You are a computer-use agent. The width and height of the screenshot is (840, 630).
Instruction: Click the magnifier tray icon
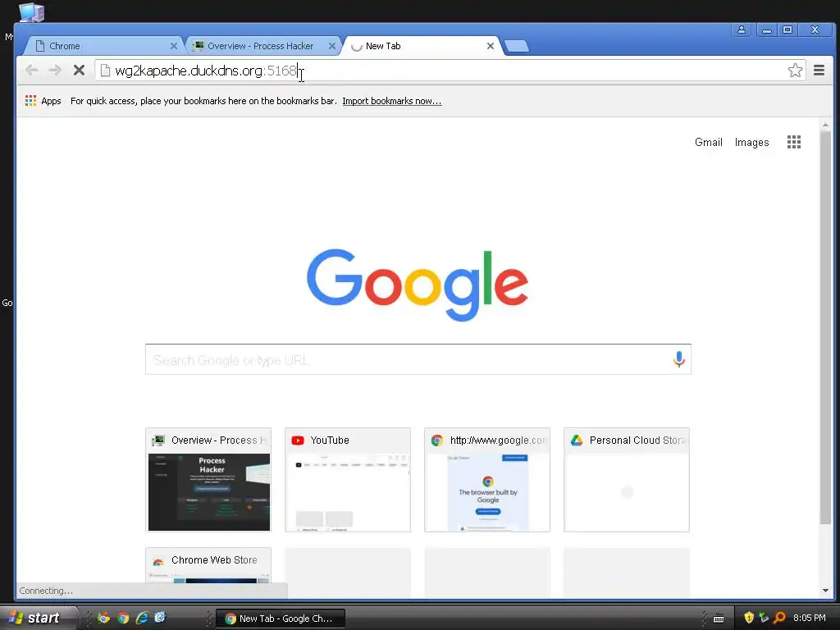click(x=779, y=618)
